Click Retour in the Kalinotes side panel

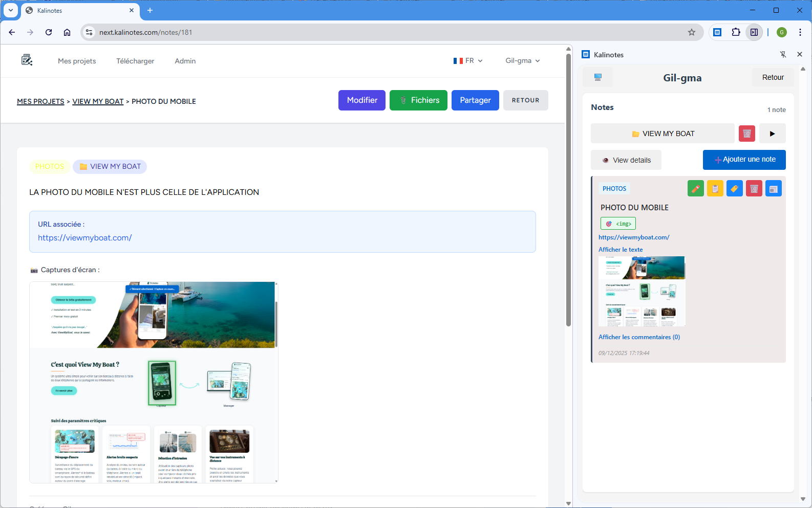click(773, 77)
